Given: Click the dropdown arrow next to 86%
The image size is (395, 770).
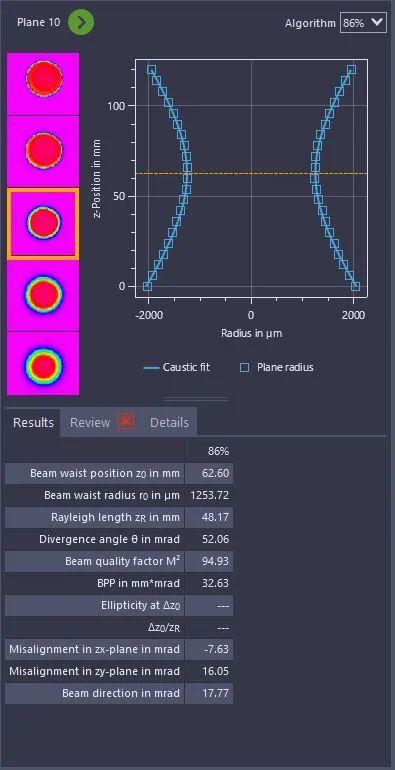Looking at the screenshot, I should coord(377,23).
